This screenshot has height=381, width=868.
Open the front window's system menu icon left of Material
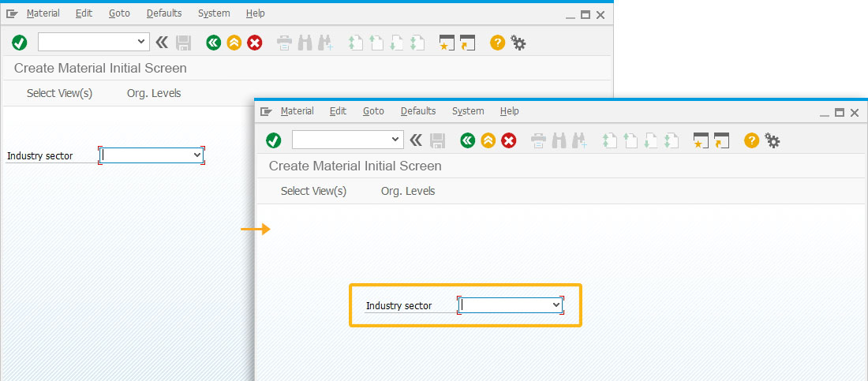[x=266, y=112]
